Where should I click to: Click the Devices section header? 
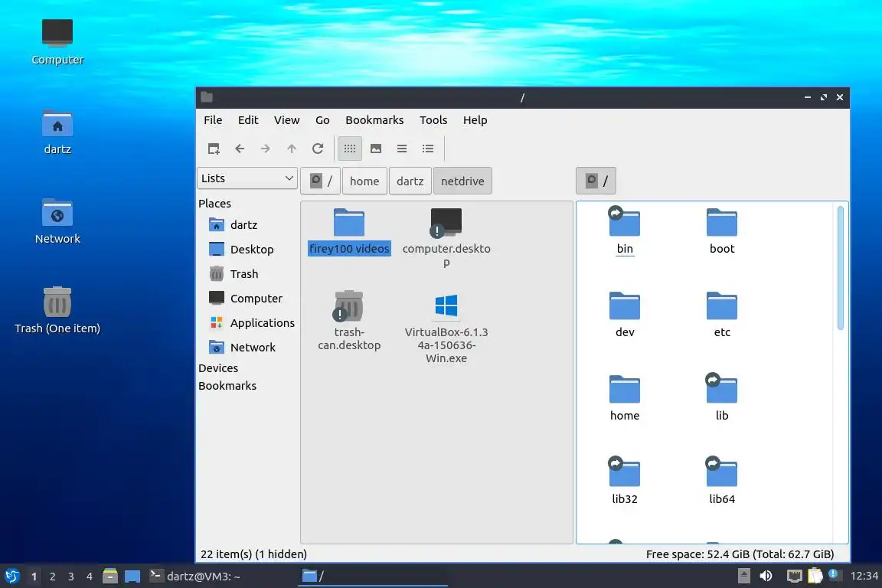[218, 368]
